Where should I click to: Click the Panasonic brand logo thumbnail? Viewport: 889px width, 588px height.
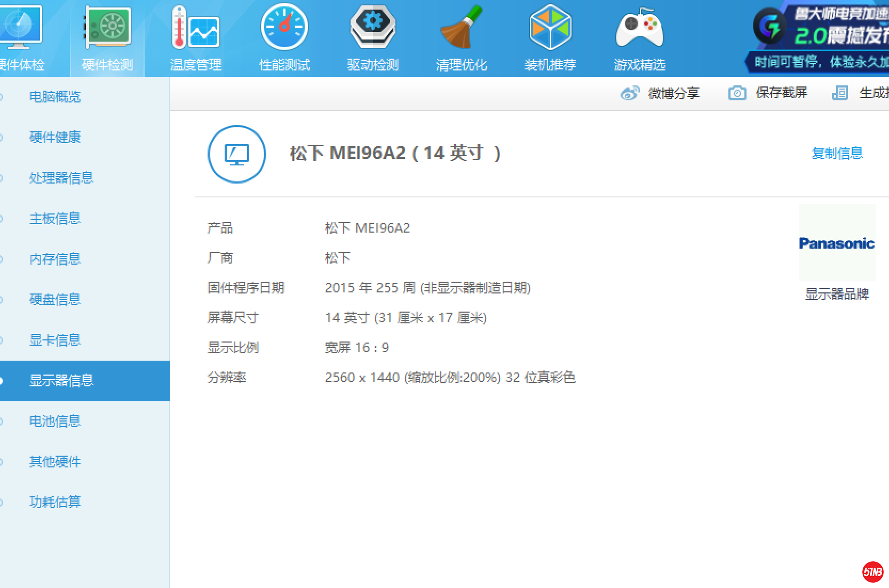tap(837, 243)
